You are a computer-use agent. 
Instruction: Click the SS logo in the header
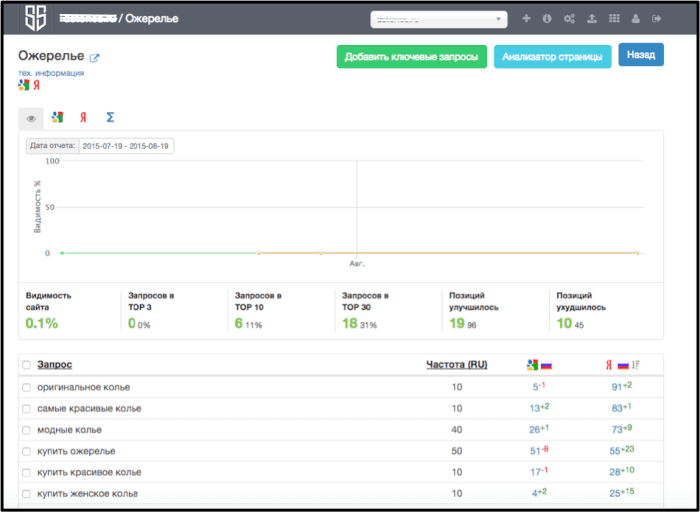point(35,18)
